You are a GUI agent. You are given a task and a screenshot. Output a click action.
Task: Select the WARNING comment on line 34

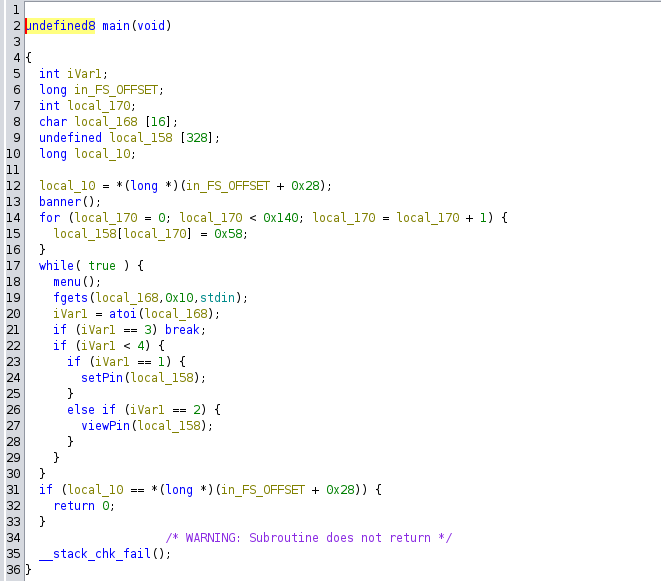tap(309, 538)
